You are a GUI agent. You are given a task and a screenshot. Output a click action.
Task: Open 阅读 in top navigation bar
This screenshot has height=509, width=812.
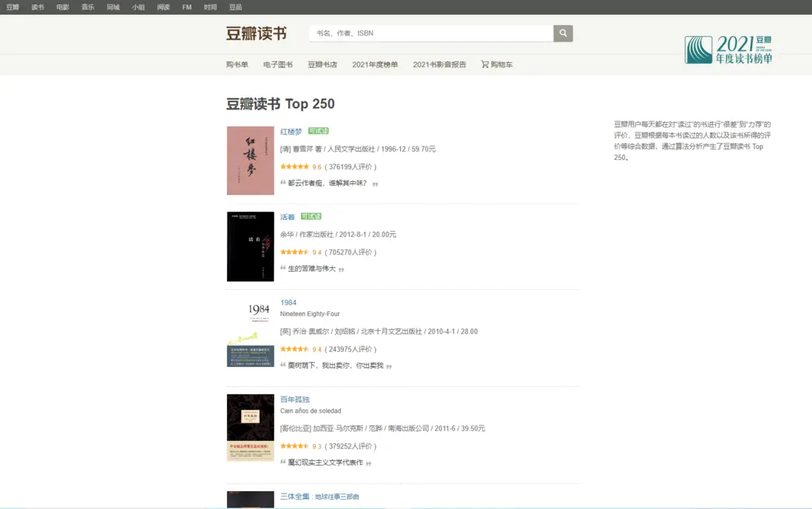coord(163,7)
